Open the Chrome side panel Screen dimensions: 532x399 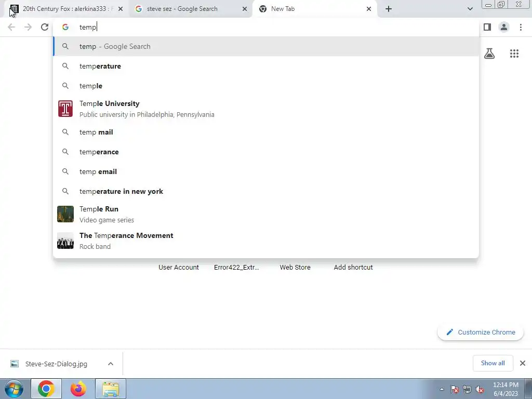[487, 27]
